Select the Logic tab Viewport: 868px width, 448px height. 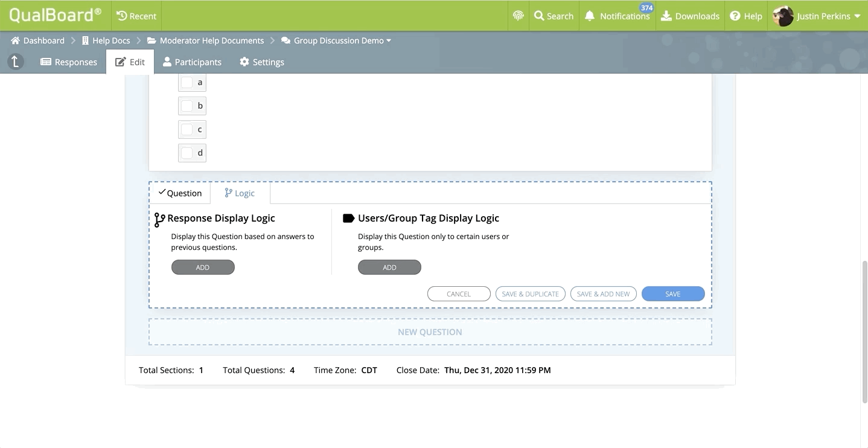(x=240, y=193)
